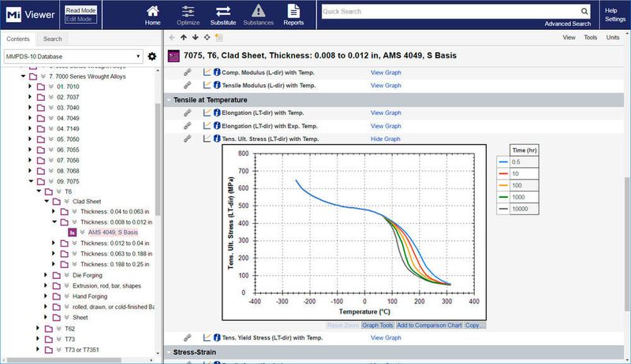Click the up arrow navigation icon

click(x=184, y=37)
